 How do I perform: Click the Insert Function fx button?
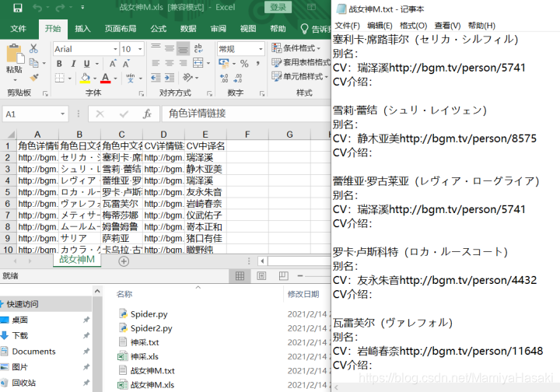click(x=147, y=114)
